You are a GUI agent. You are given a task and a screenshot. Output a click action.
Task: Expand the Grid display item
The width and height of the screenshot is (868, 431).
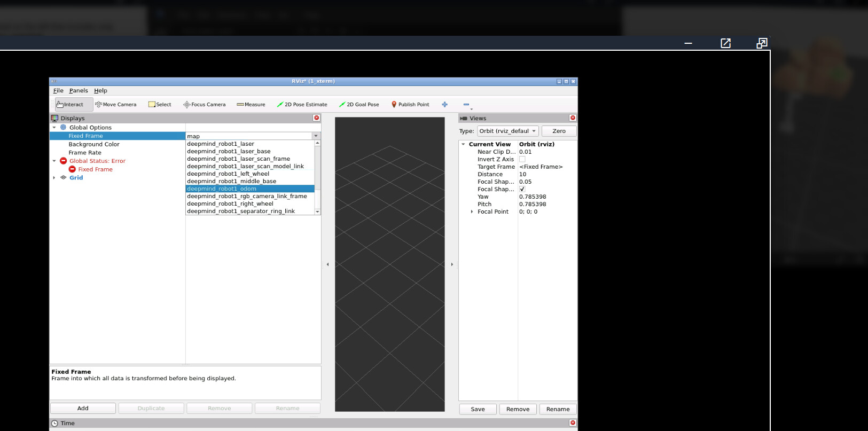click(54, 178)
